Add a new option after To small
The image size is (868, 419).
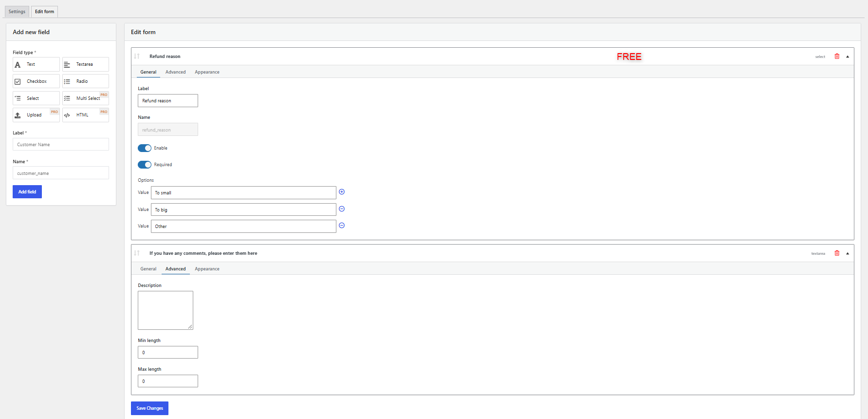click(342, 192)
